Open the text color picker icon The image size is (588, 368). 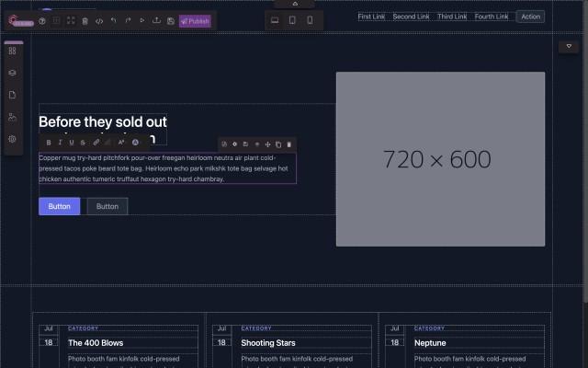135,143
